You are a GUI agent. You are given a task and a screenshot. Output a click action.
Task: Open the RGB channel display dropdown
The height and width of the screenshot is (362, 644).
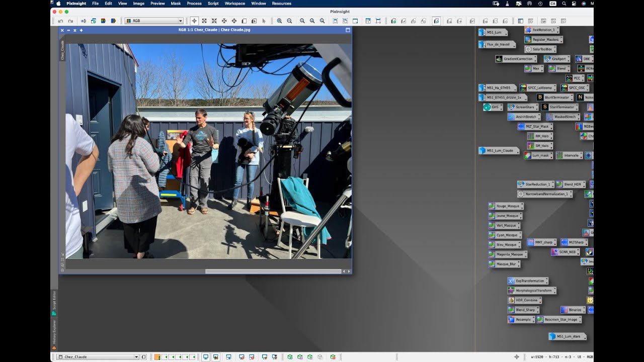tap(154, 21)
